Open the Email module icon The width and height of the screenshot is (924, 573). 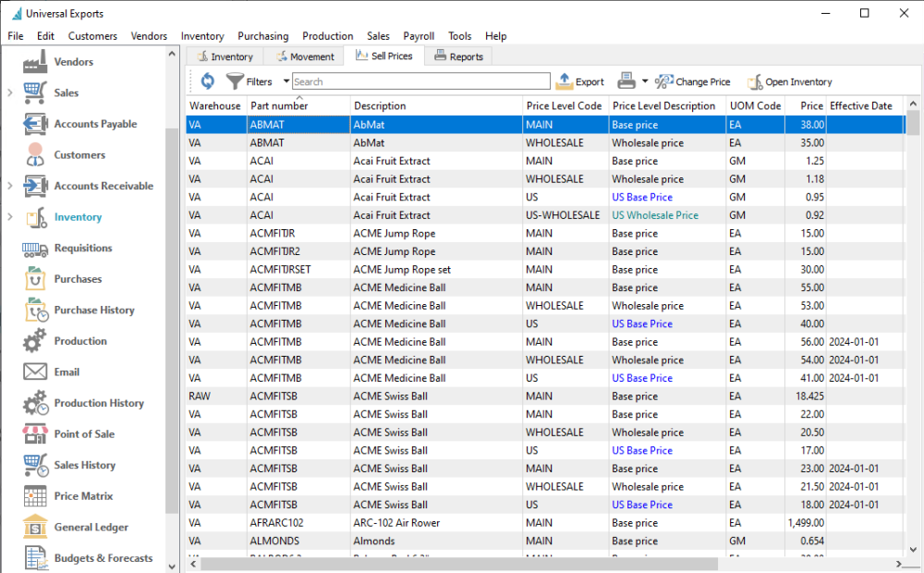click(35, 372)
